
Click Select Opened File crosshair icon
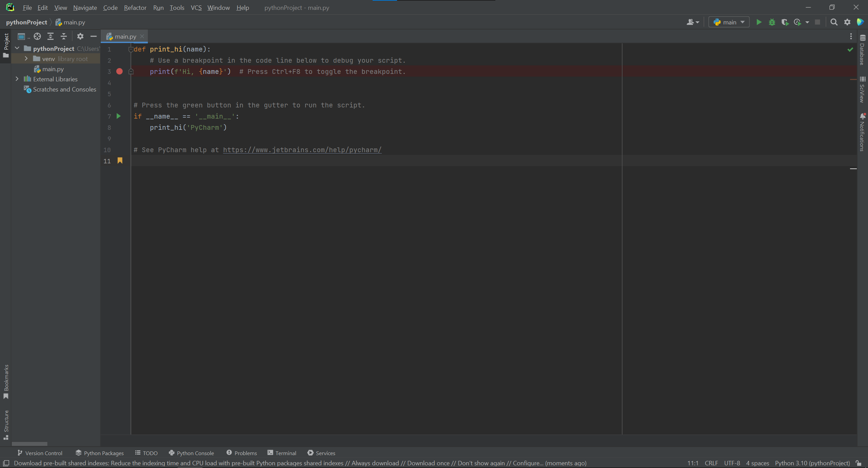click(x=37, y=36)
